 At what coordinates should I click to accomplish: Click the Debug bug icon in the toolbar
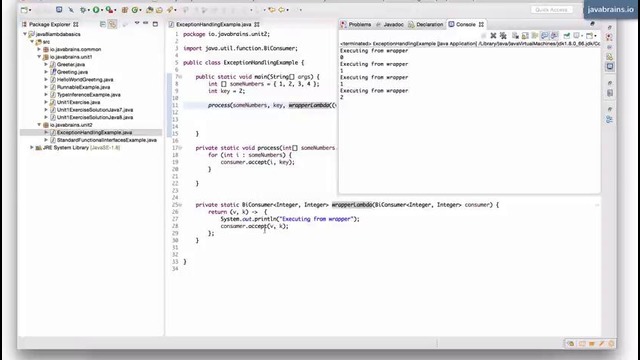click(83, 10)
